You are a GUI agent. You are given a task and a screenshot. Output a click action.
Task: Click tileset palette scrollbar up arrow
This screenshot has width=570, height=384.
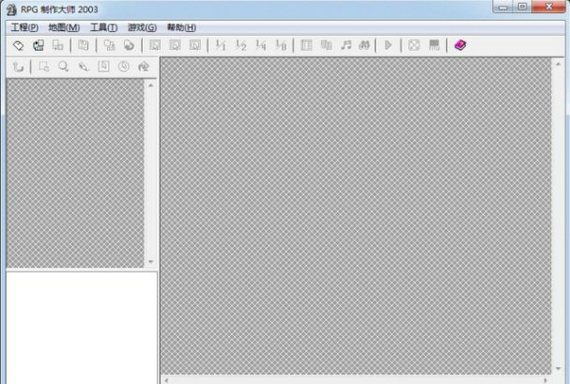(151, 85)
